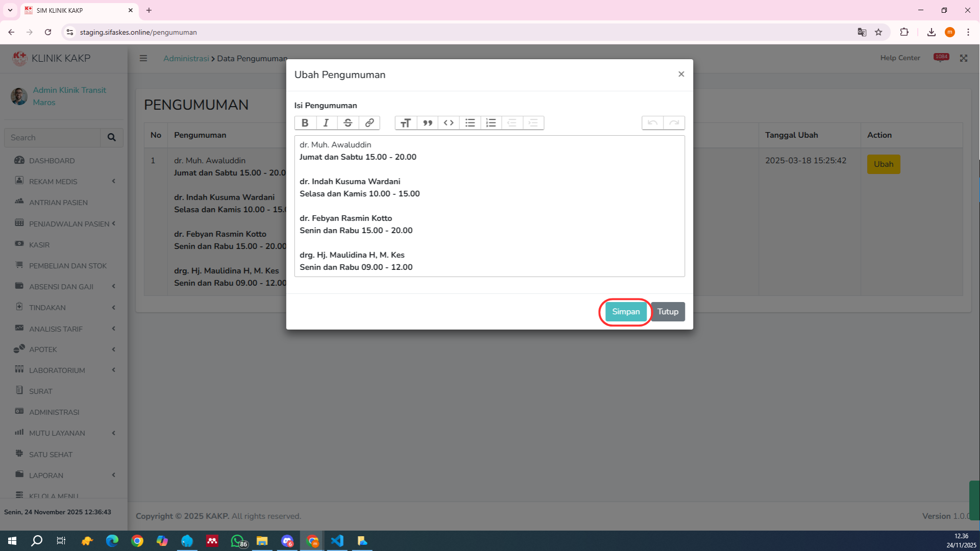Apply italic formatting in editor
This screenshot has height=551, width=980.
coord(326,123)
